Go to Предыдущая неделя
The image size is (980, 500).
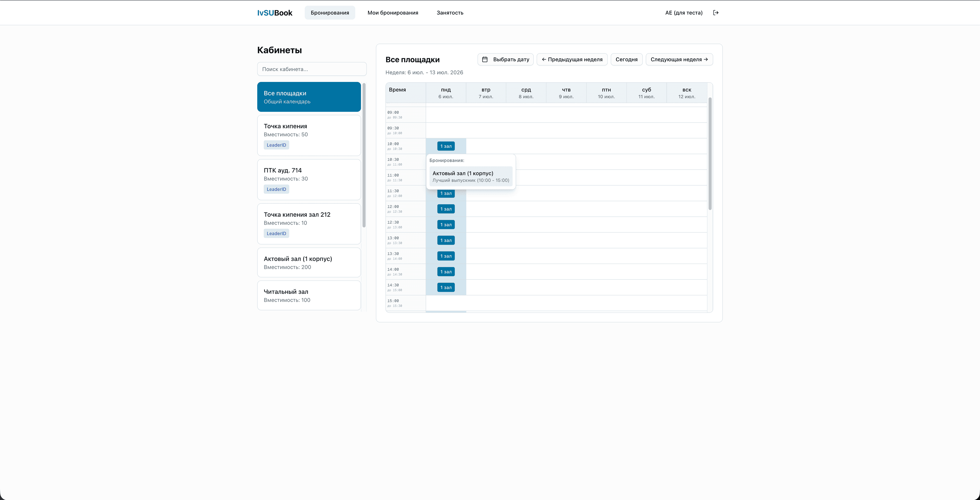572,59
